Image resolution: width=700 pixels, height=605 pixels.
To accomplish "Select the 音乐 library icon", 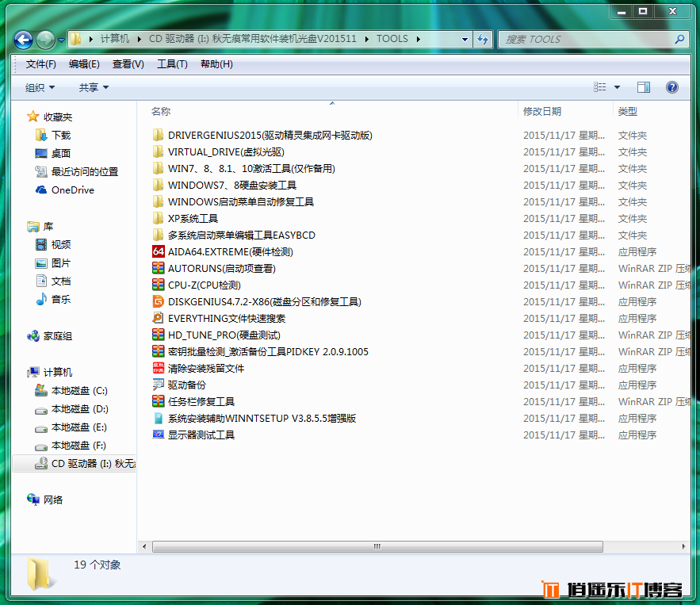I will [41, 299].
